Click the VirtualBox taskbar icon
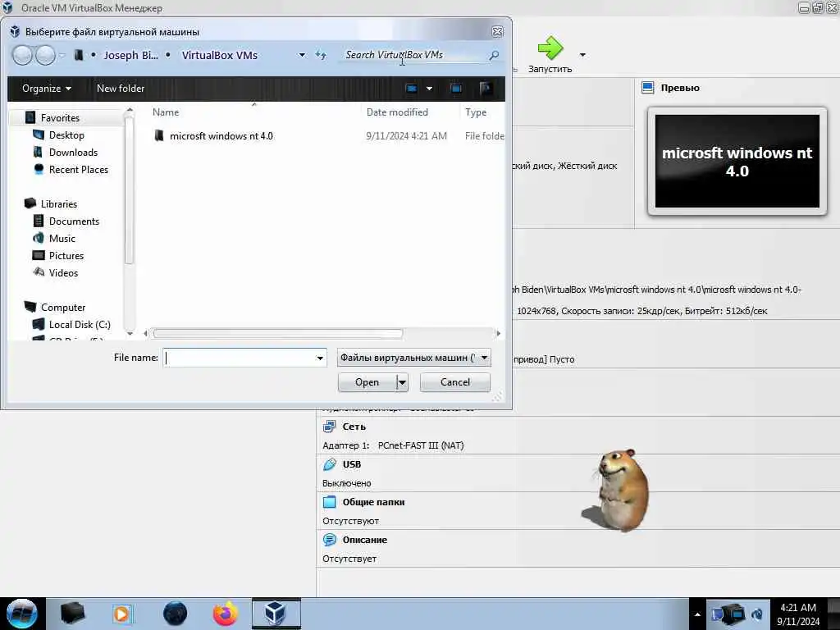 pyautogui.click(x=276, y=614)
